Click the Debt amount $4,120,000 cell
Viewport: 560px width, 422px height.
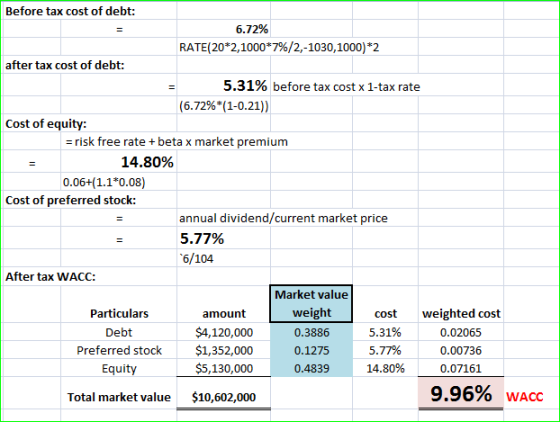[224, 332]
